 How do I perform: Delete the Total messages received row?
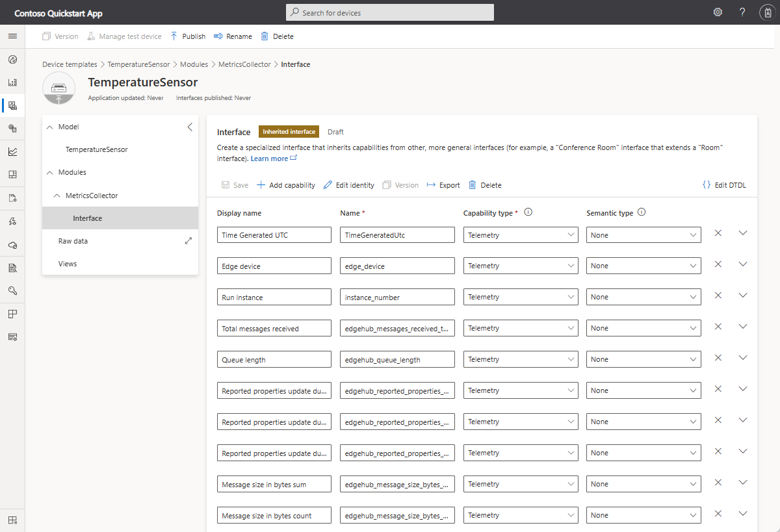click(718, 326)
